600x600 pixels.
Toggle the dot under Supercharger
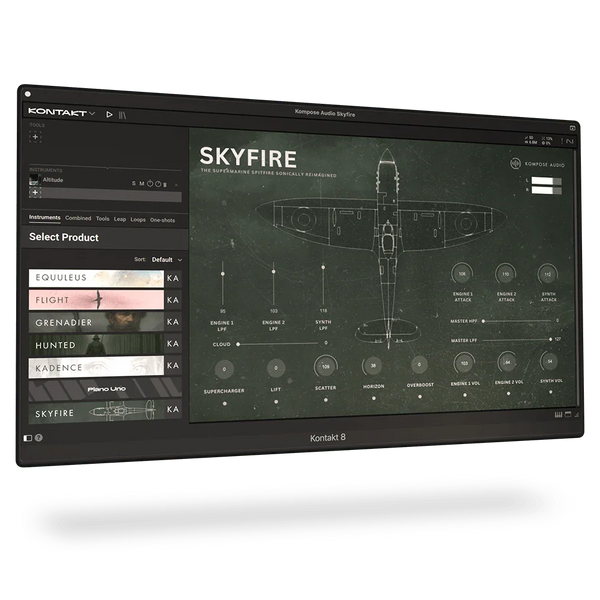225,403
